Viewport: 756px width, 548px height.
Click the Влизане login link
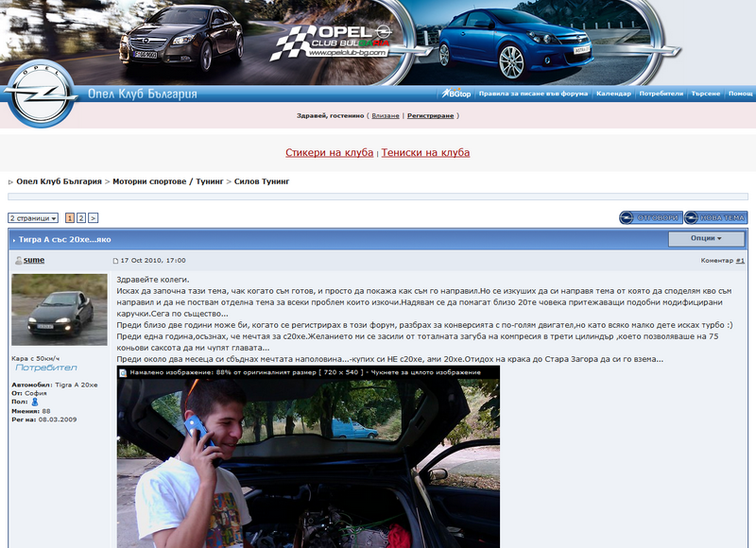pos(386,115)
